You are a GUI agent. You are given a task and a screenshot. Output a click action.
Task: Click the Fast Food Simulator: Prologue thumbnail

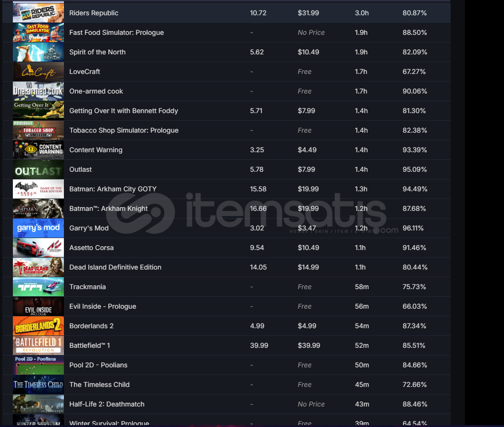pyautogui.click(x=38, y=32)
